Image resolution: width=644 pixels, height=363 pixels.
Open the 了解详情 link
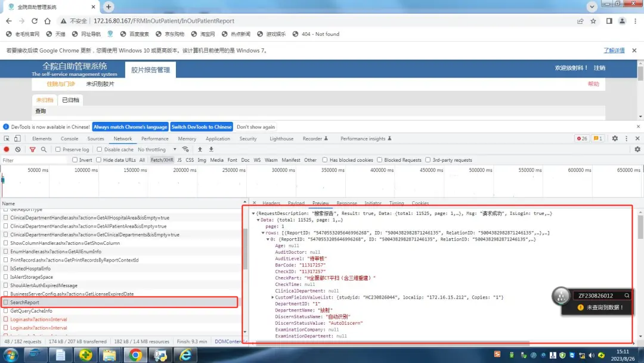point(614,51)
